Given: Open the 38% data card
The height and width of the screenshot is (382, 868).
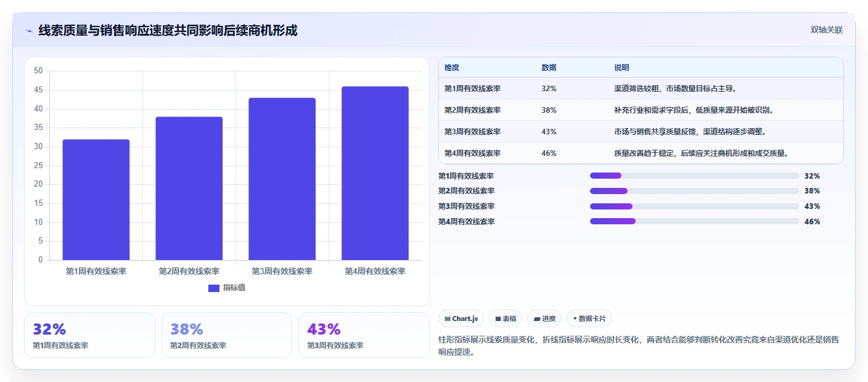Looking at the screenshot, I should pyautogui.click(x=227, y=335).
